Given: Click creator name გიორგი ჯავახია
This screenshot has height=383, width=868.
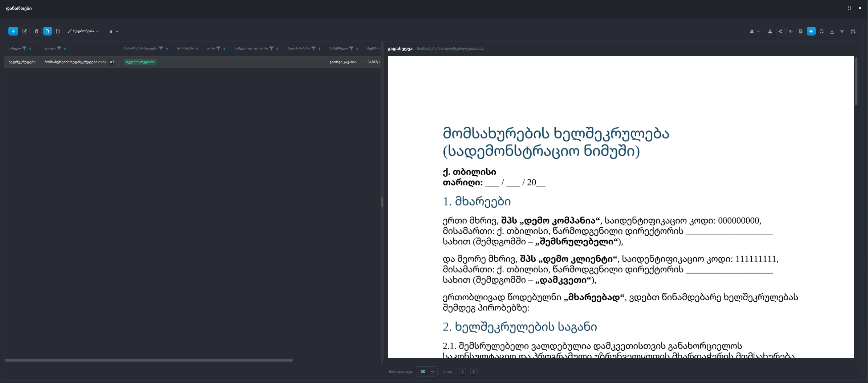Looking at the screenshot, I should [x=343, y=62].
